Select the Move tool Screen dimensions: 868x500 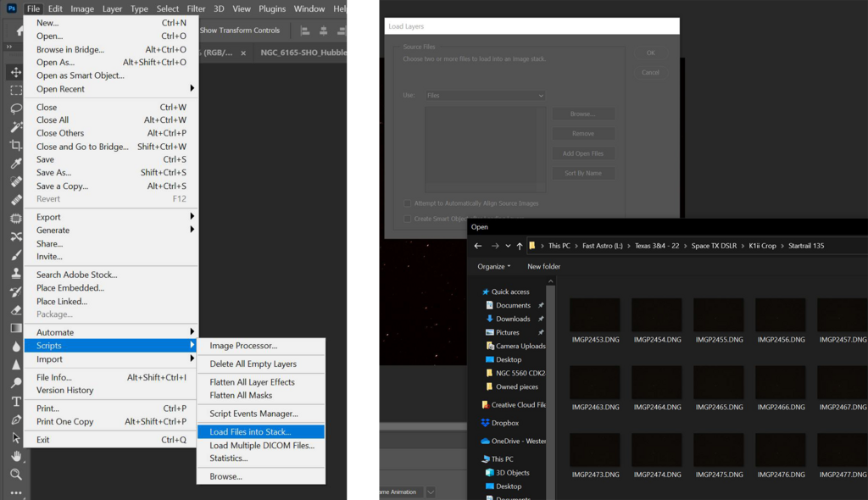15,72
